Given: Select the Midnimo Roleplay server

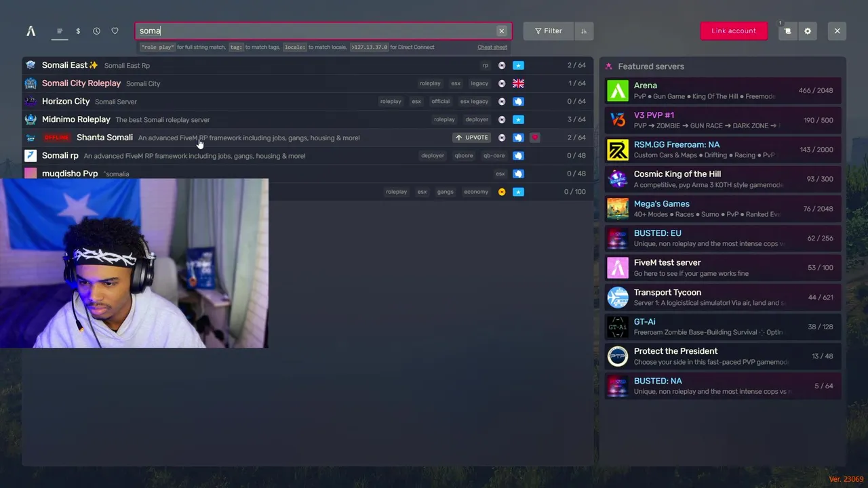Looking at the screenshot, I should [x=307, y=119].
